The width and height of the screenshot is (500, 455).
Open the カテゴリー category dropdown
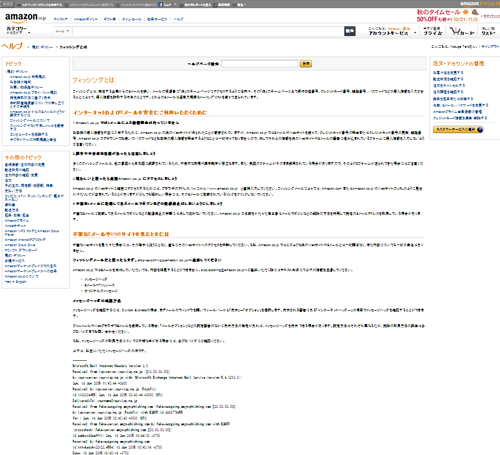coord(18,31)
